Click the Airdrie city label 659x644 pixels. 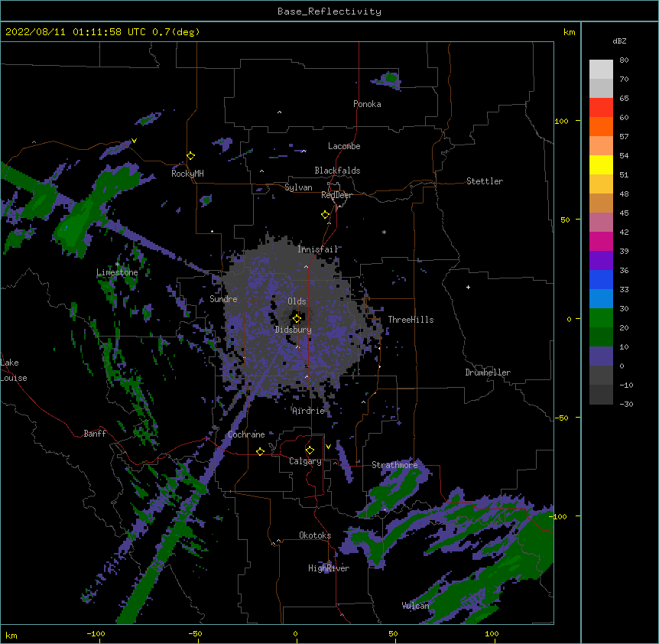coord(309,411)
